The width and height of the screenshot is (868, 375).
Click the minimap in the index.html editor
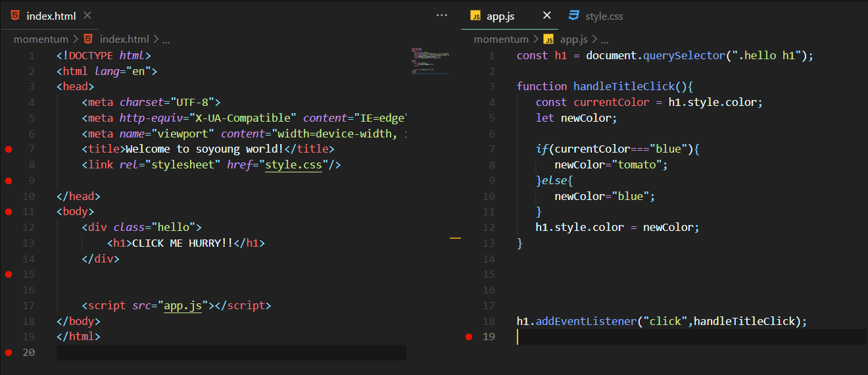430,61
